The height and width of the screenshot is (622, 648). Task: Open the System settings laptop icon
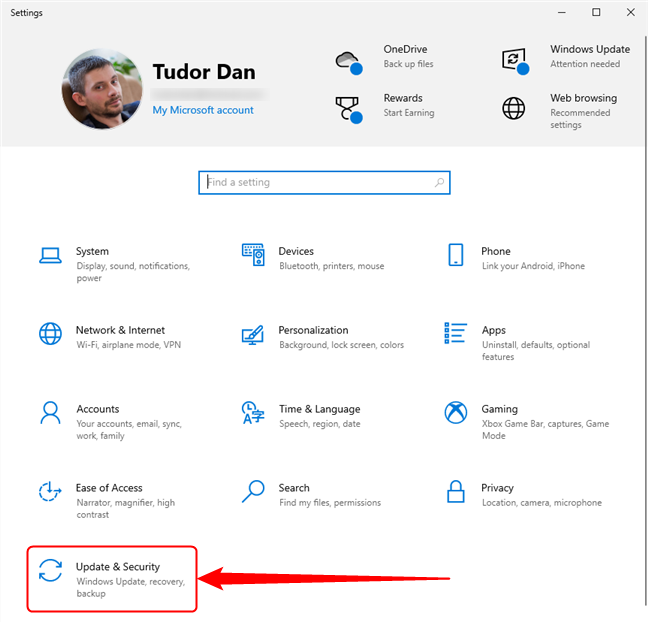tap(50, 255)
